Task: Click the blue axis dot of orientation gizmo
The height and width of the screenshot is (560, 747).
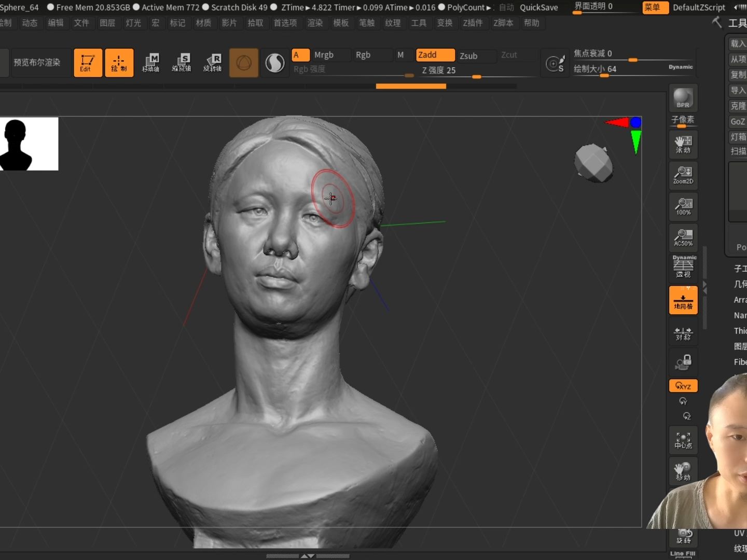Action: [635, 122]
